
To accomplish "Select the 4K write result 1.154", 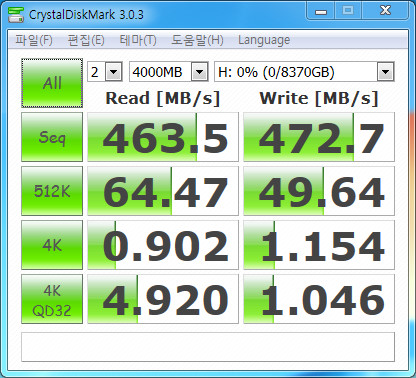I will (x=319, y=245).
